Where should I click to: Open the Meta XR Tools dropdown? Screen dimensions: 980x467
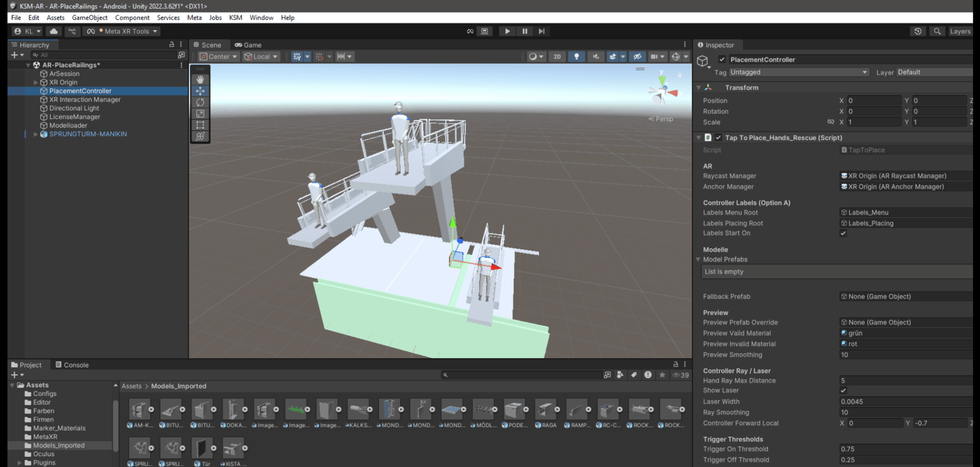(x=122, y=31)
